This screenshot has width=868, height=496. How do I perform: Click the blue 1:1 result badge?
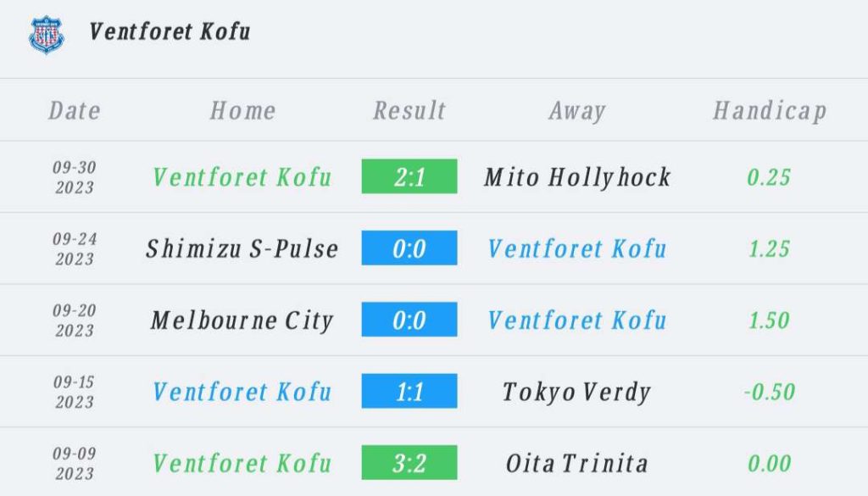409,391
